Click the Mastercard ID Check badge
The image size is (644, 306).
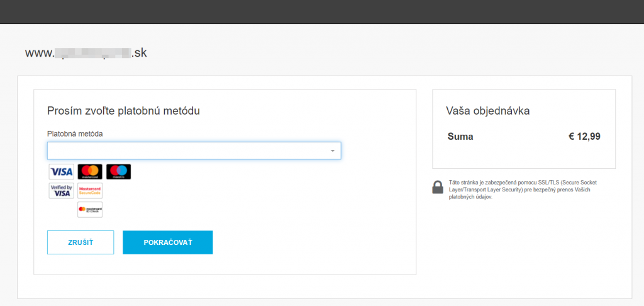pyautogui.click(x=90, y=210)
